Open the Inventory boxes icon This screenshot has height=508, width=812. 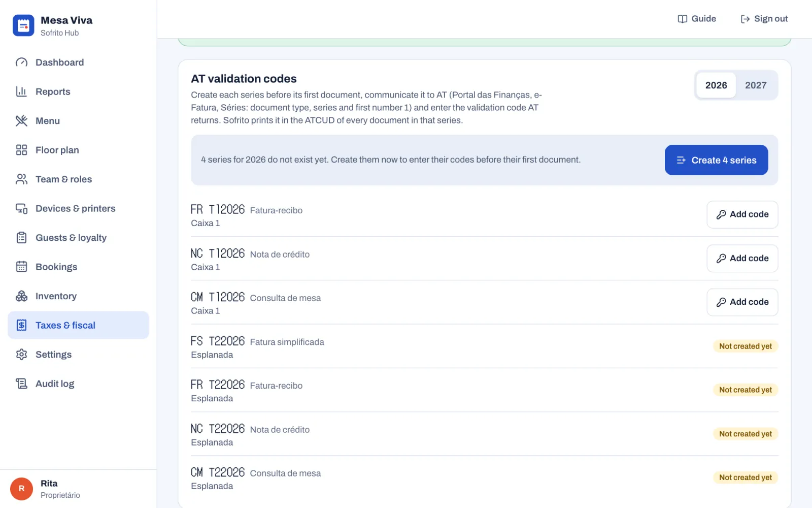pyautogui.click(x=21, y=296)
